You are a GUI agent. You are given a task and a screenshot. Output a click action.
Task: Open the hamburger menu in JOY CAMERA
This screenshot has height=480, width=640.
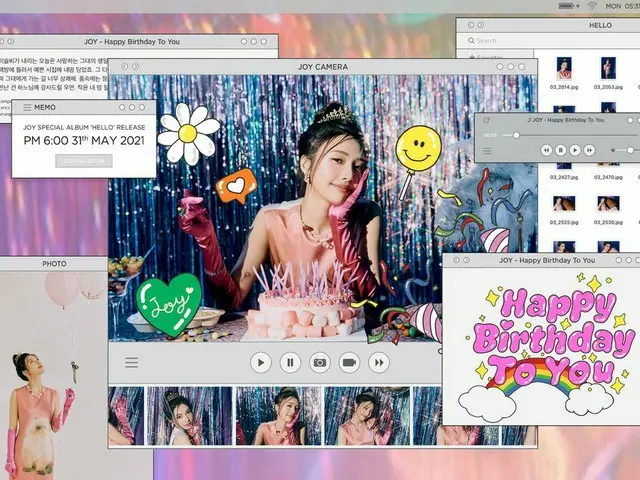click(x=131, y=362)
